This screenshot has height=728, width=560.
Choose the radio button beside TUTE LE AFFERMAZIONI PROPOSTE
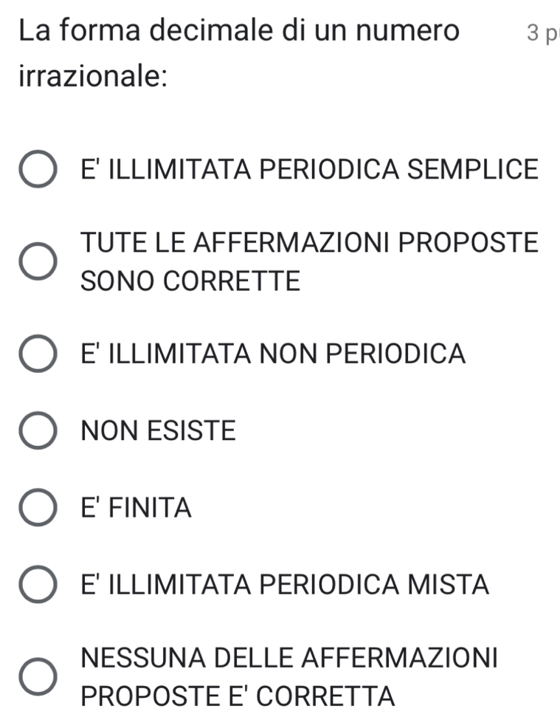37,262
